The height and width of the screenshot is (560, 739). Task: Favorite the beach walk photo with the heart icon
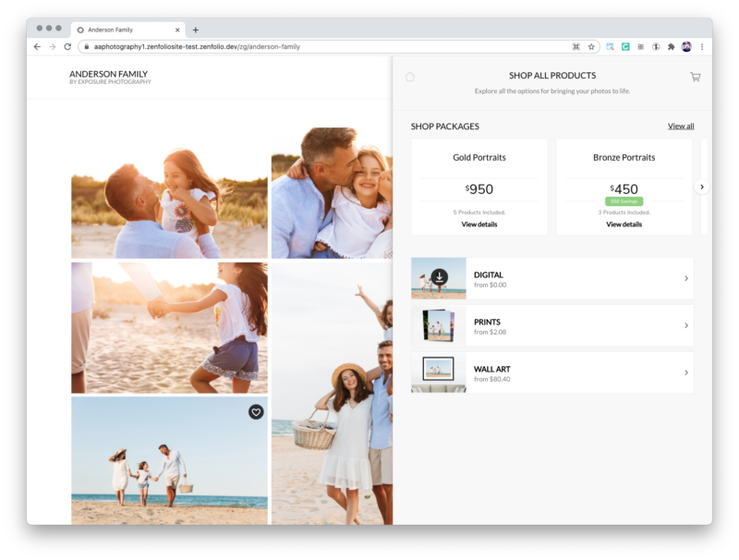coord(256,412)
